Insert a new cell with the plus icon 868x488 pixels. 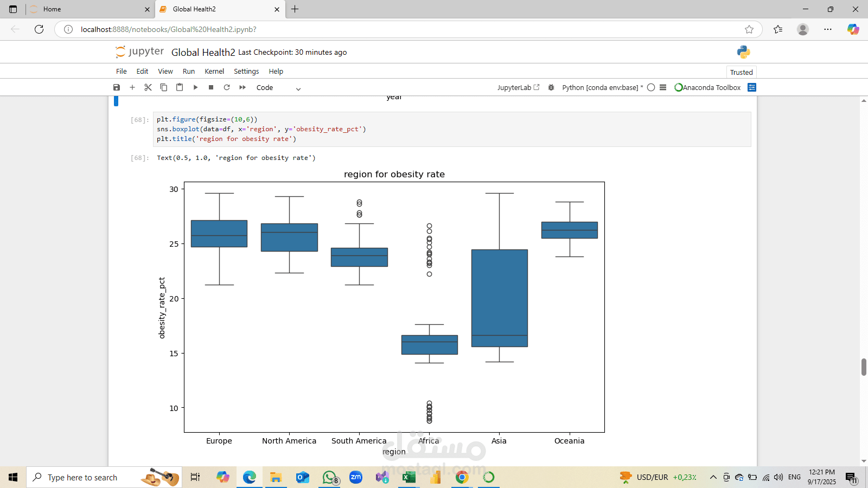click(132, 87)
